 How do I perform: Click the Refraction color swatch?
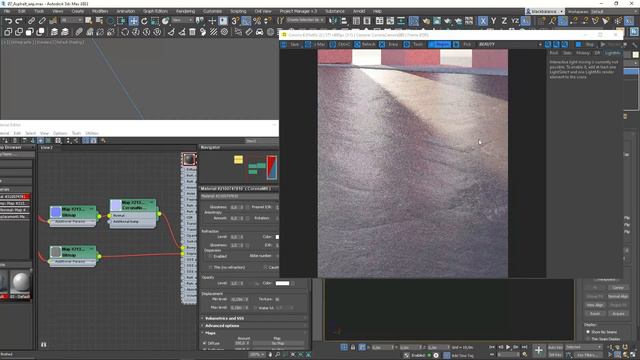coord(277,237)
